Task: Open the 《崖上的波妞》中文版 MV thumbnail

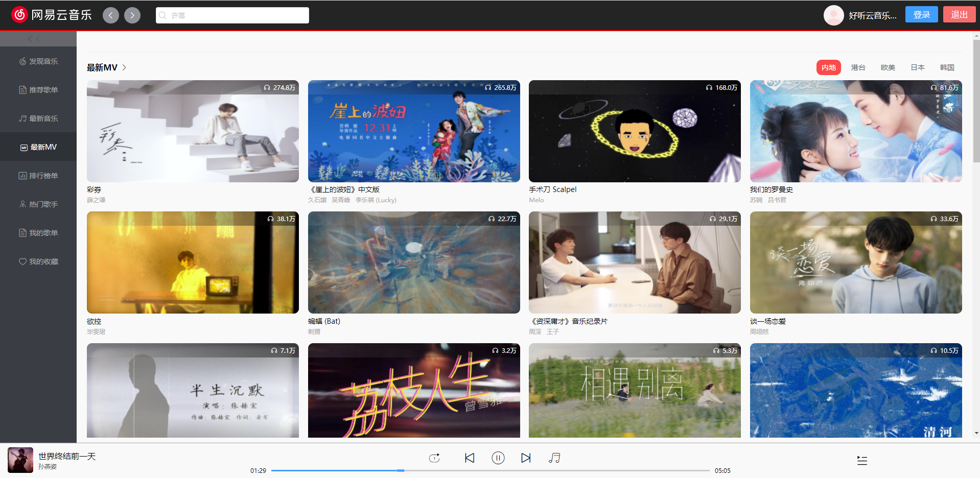Action: point(413,131)
